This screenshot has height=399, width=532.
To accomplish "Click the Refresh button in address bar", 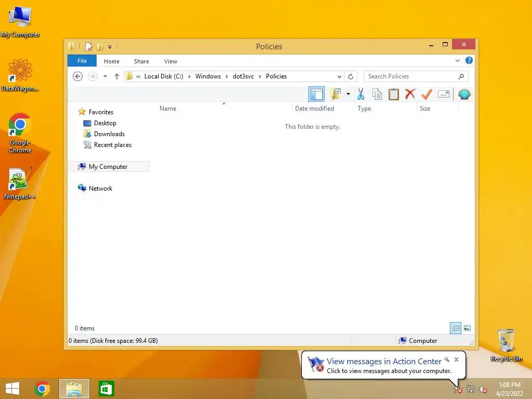I will tap(351, 76).
